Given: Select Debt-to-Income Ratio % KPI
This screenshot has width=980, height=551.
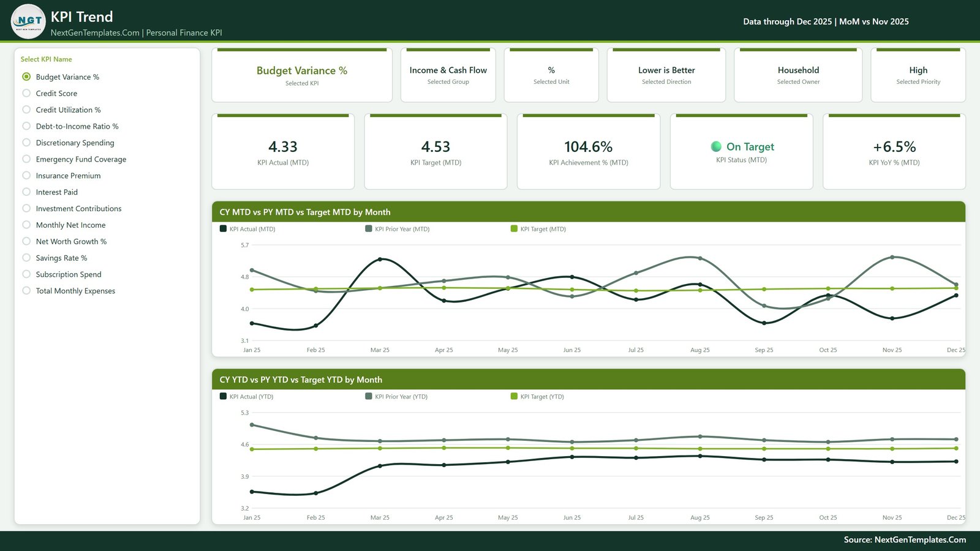Looking at the screenshot, I should tap(26, 126).
